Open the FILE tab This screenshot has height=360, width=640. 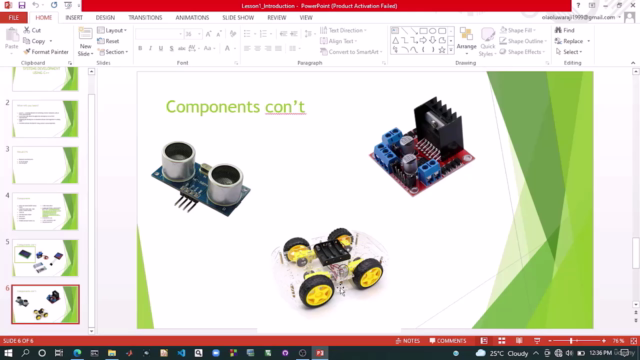[x=13, y=18]
